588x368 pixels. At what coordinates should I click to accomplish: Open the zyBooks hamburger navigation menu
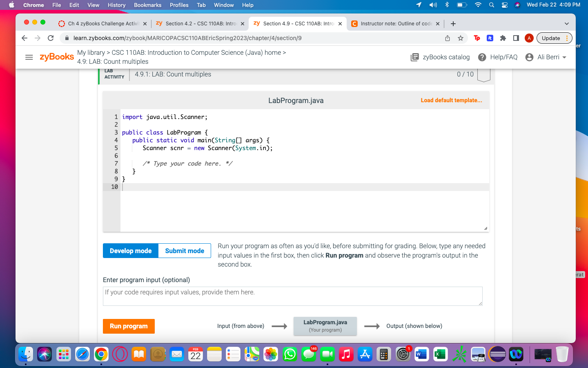(29, 57)
